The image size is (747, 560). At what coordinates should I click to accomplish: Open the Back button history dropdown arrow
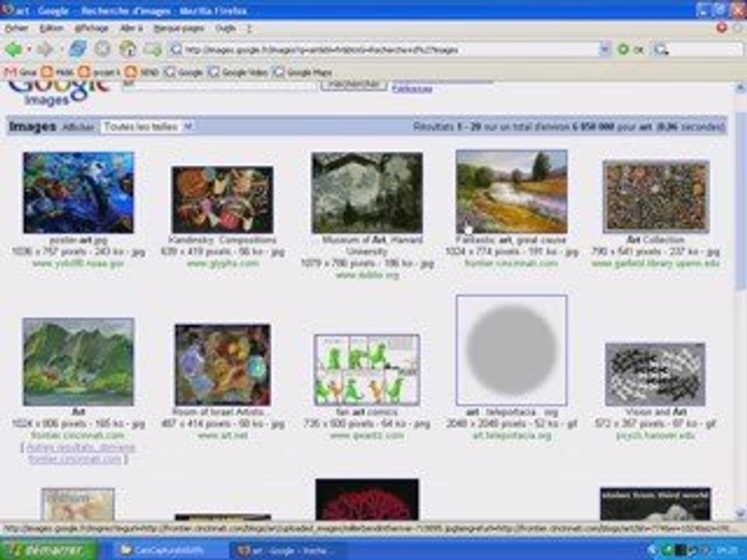coord(29,50)
